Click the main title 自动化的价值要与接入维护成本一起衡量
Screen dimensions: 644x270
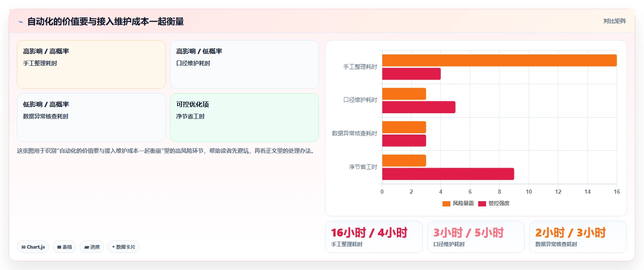pos(105,21)
